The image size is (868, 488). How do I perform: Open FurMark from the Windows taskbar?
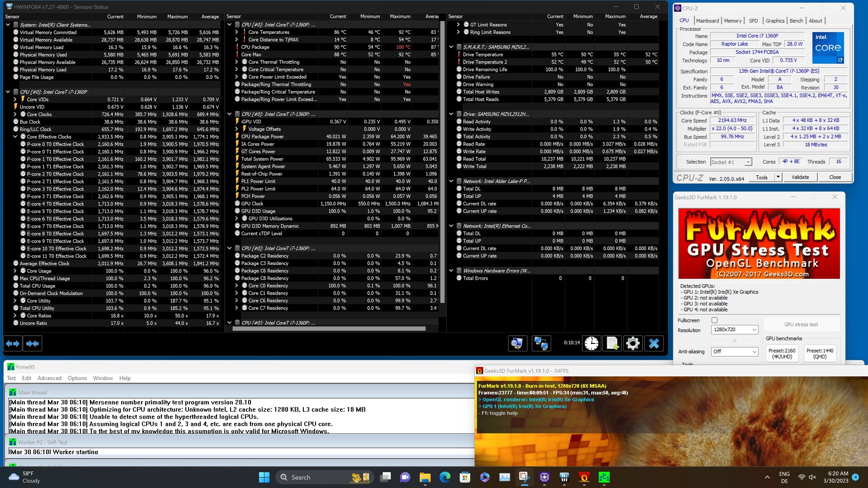coord(584,477)
